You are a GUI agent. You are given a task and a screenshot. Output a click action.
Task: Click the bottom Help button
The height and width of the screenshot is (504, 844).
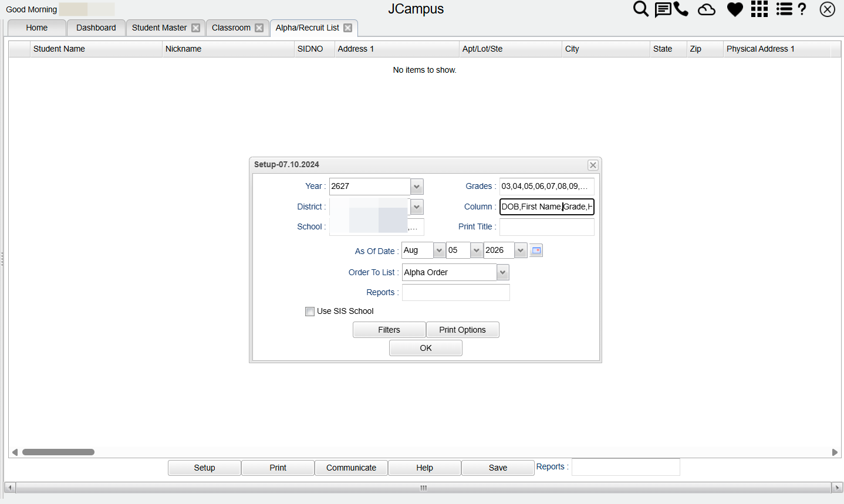pos(424,468)
